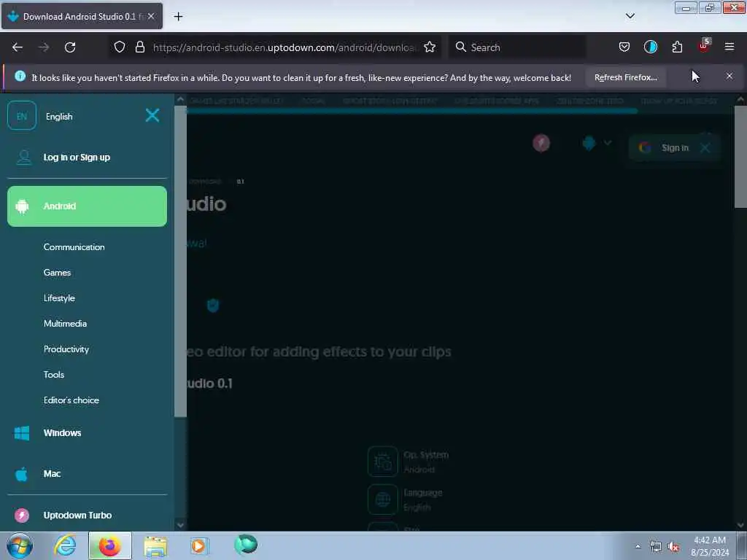Click the user profile icon beside Log in
Screen dimensions: 747x560
click(24, 157)
